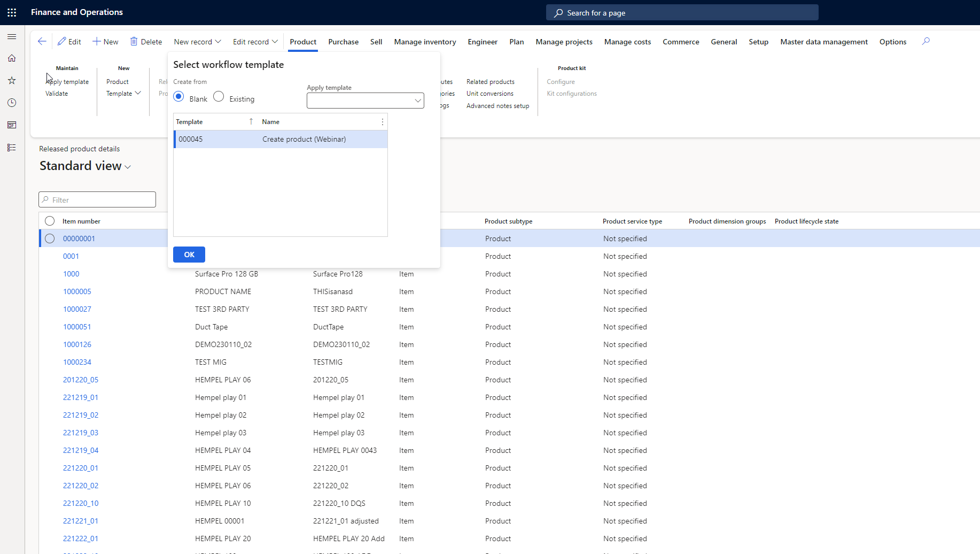Screen dimensions: 980x554
Task: Select row checkbox for item 00000001
Action: (50, 238)
